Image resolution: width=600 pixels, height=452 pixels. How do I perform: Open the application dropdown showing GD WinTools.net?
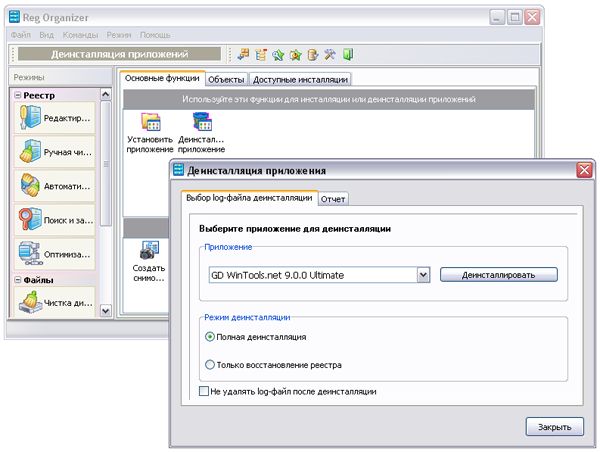(x=423, y=275)
